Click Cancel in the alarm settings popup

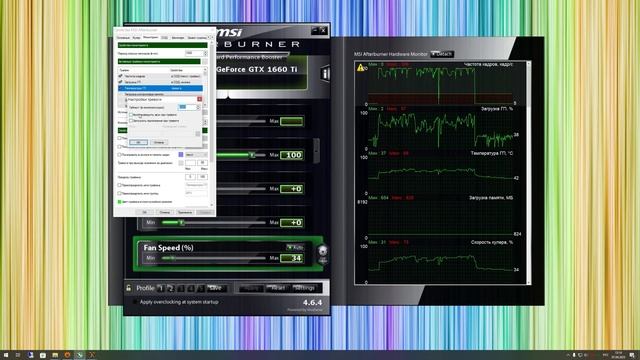tap(158, 142)
